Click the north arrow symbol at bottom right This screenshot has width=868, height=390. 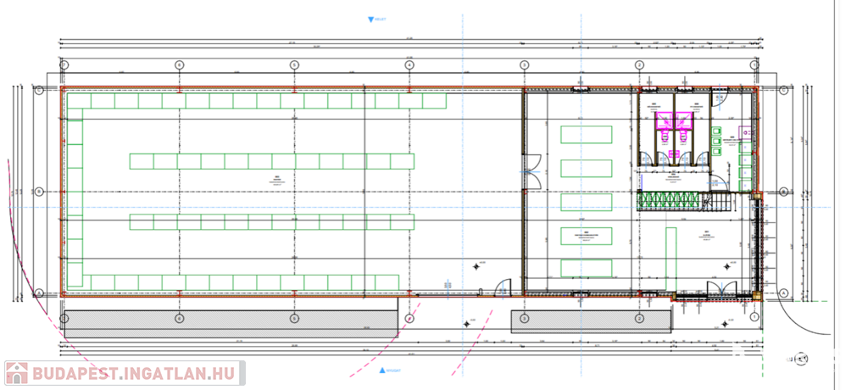[x=800, y=358]
